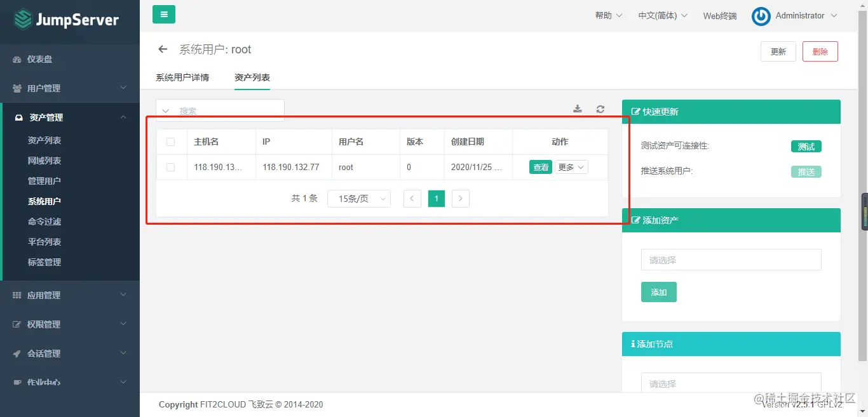
Task: Click the 用户管理 sidebar icon
Action: pos(16,88)
